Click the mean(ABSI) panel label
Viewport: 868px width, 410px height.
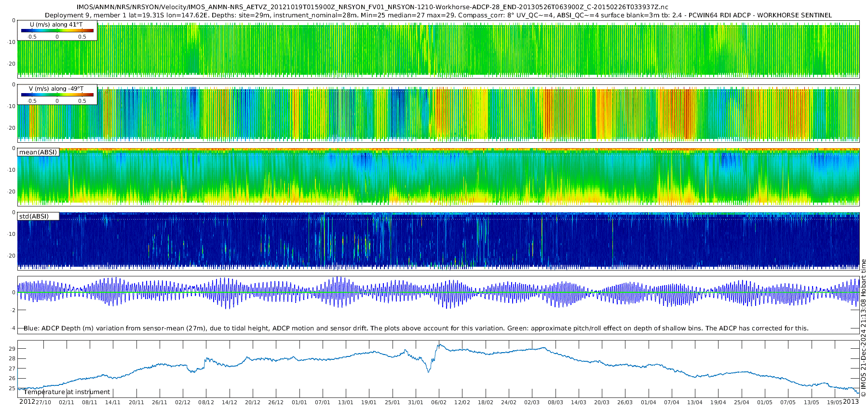point(38,152)
